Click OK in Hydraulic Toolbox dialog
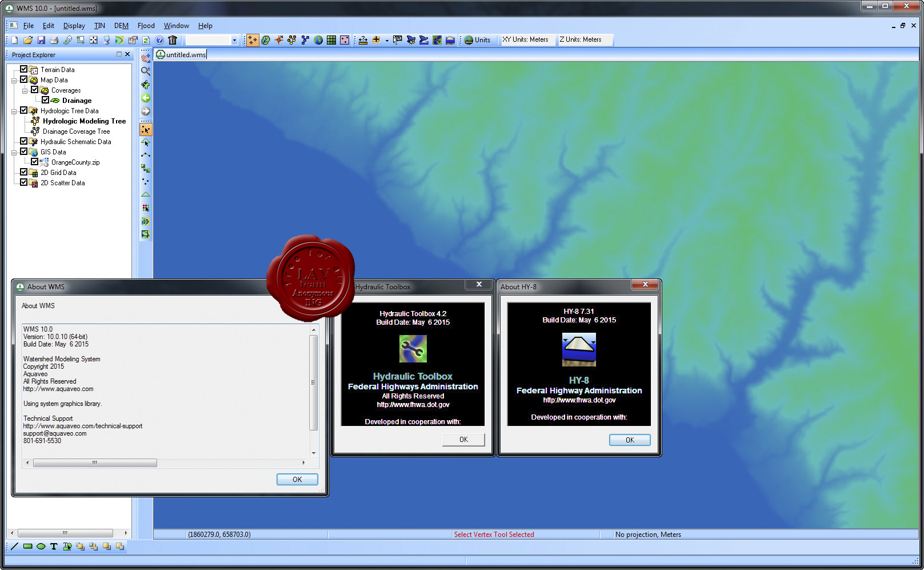The width and height of the screenshot is (924, 570). tap(463, 440)
